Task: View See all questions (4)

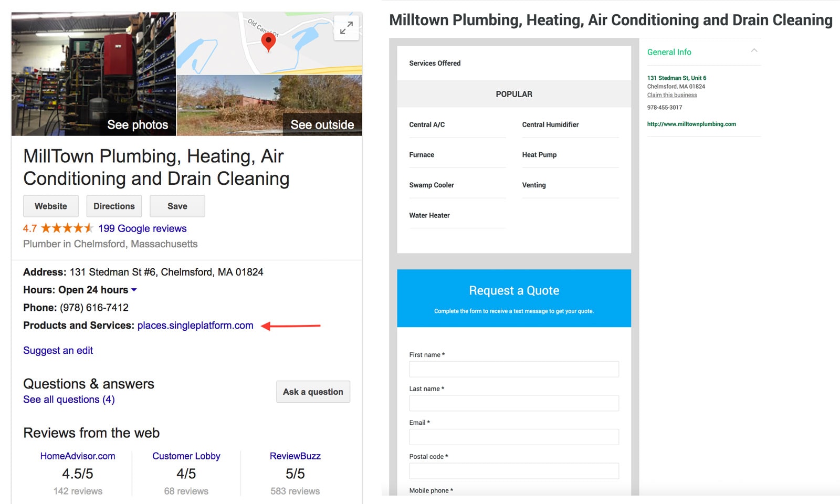Action: [x=69, y=400]
